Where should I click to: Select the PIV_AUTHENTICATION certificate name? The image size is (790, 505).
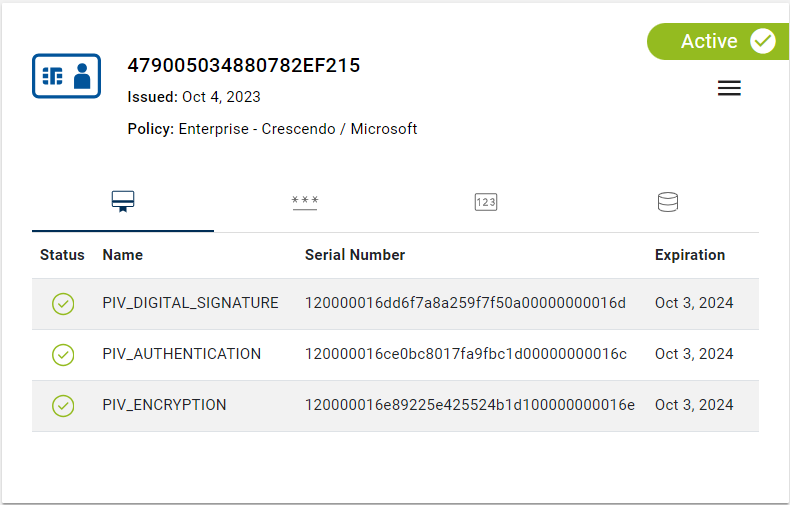[181, 354]
